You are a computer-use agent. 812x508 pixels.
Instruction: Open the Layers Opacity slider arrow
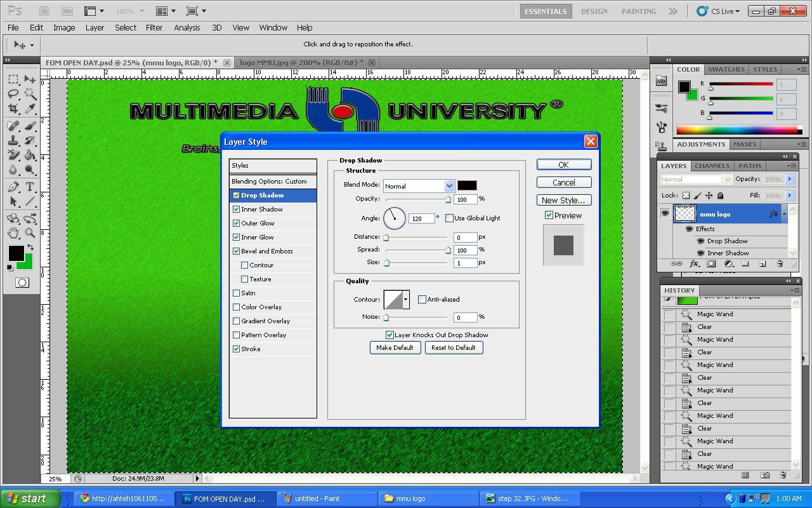[790, 180]
